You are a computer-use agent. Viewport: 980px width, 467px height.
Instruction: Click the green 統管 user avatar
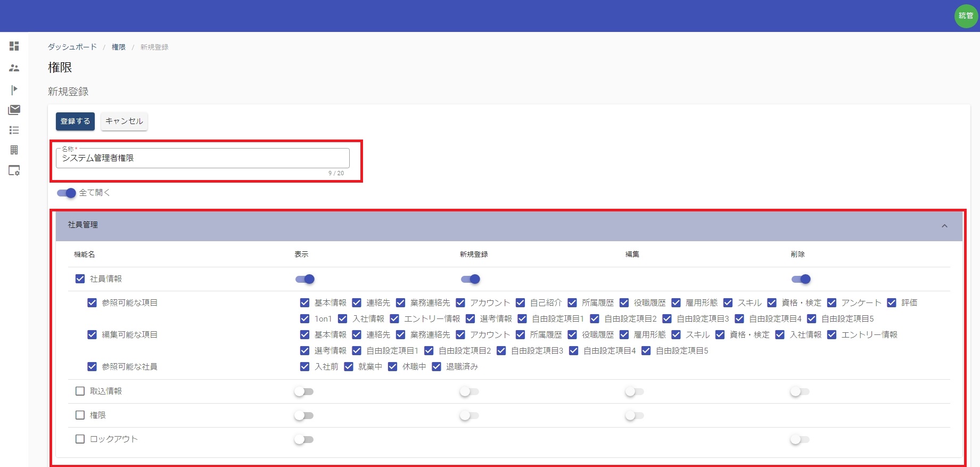coord(966,16)
